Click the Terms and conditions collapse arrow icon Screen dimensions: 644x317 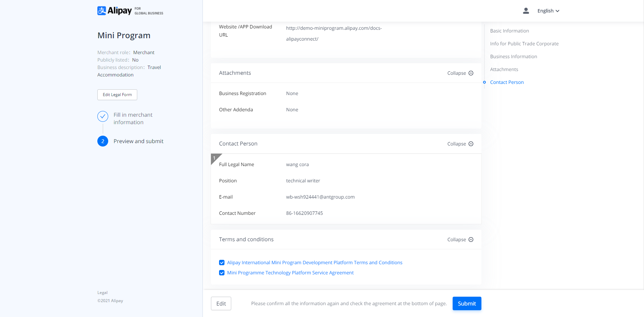pos(471,240)
